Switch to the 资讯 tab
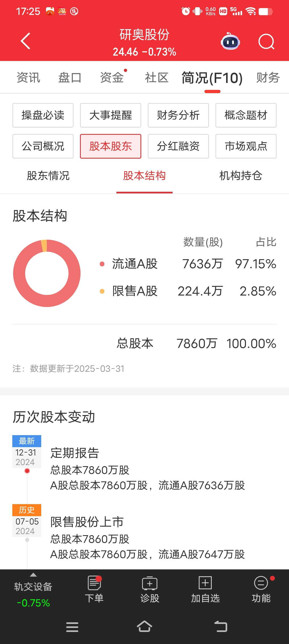This screenshot has height=644, width=289. (28, 78)
